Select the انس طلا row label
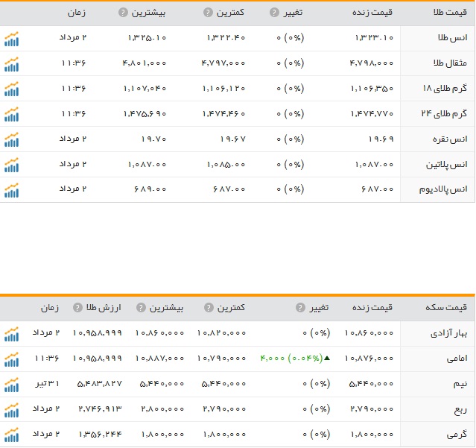 pos(452,38)
